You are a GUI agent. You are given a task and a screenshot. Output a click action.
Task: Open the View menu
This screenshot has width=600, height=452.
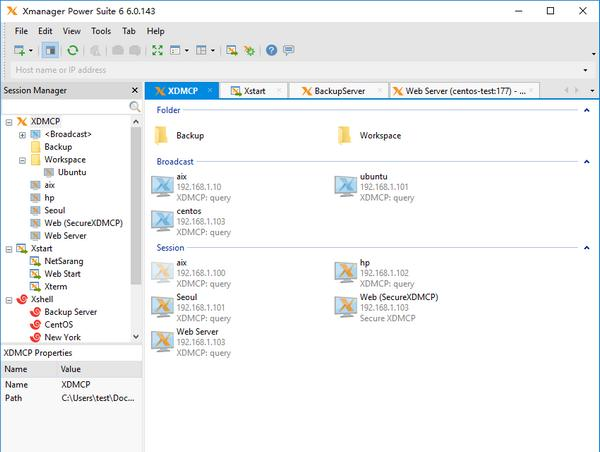point(72,31)
